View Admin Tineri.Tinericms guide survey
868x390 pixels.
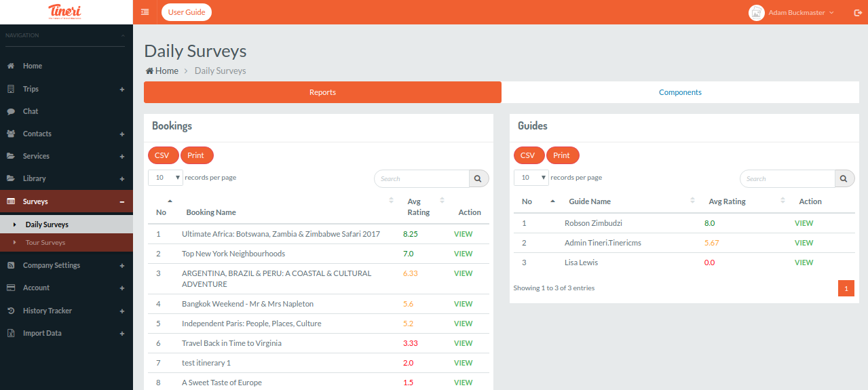[x=804, y=243]
